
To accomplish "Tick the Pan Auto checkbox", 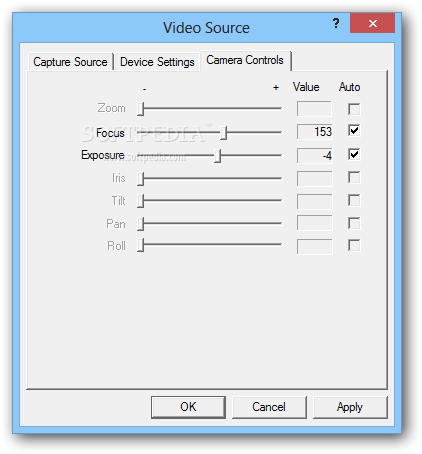I will (x=354, y=223).
